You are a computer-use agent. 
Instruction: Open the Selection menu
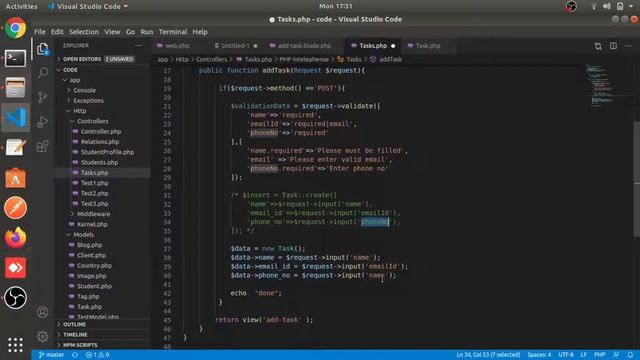[x=84, y=32]
